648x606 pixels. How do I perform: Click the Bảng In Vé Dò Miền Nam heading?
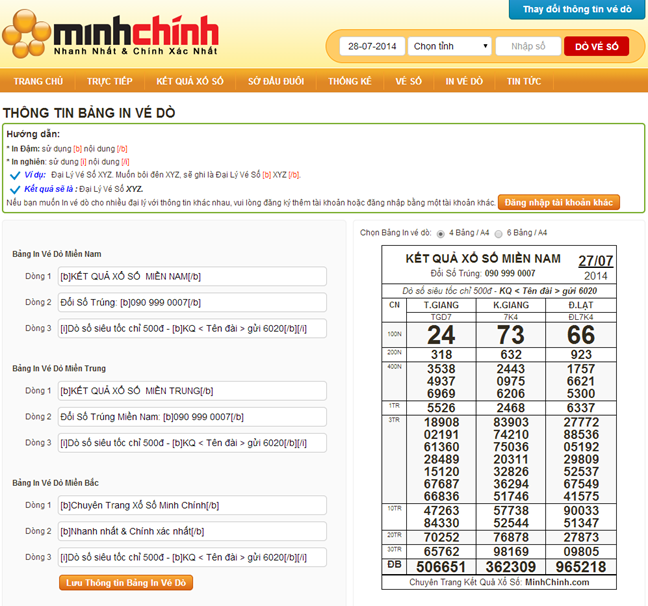[57, 254]
